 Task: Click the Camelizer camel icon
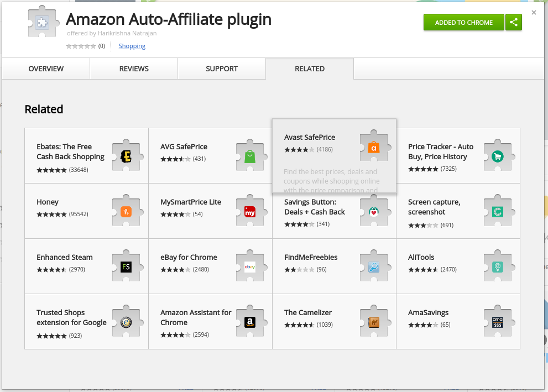tap(374, 322)
